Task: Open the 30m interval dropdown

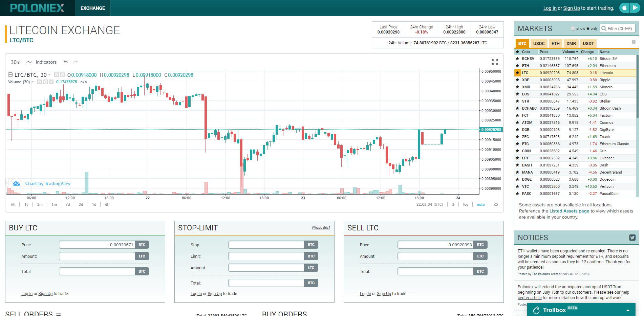Action: click(16, 62)
